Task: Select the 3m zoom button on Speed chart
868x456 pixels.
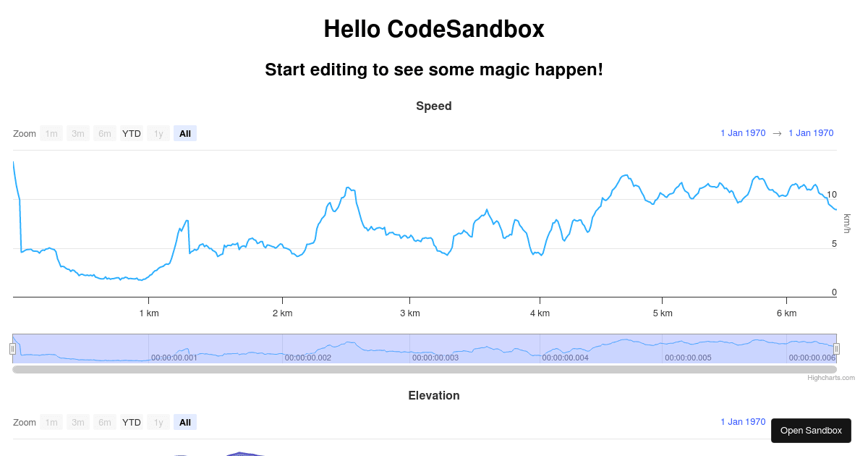Action: [78, 133]
